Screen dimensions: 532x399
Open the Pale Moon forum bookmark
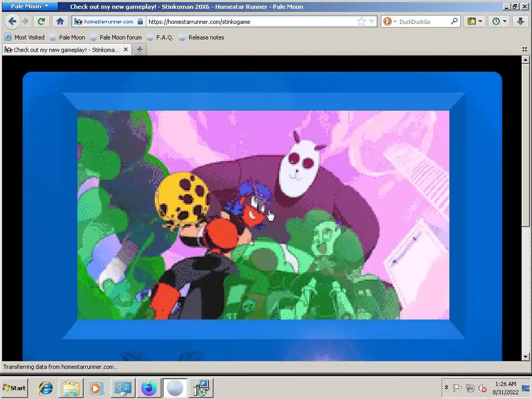116,37
